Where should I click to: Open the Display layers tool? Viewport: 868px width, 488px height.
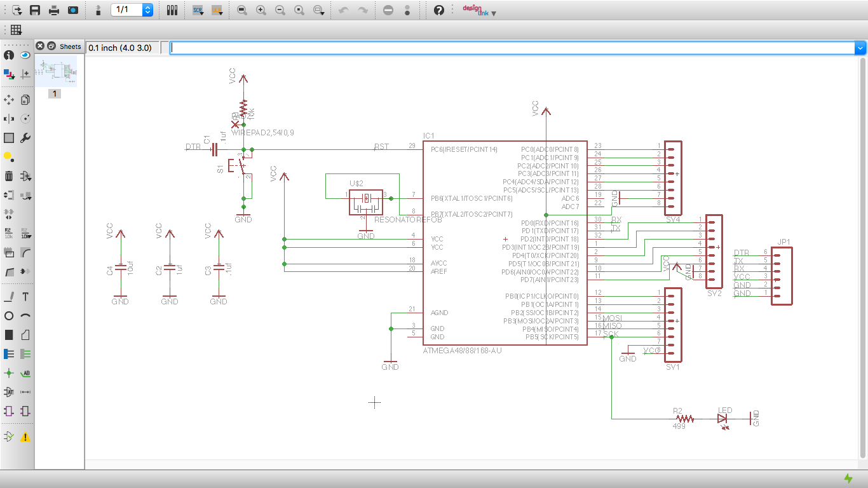click(x=9, y=74)
